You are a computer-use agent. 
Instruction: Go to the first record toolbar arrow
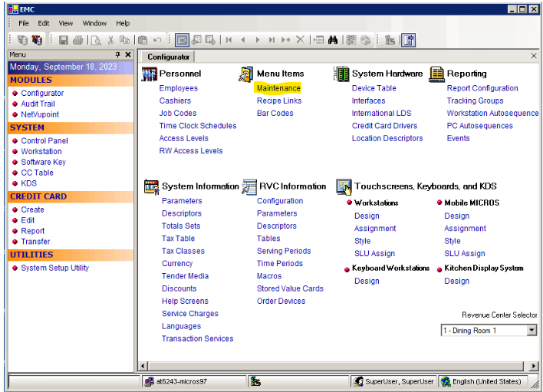pos(229,39)
